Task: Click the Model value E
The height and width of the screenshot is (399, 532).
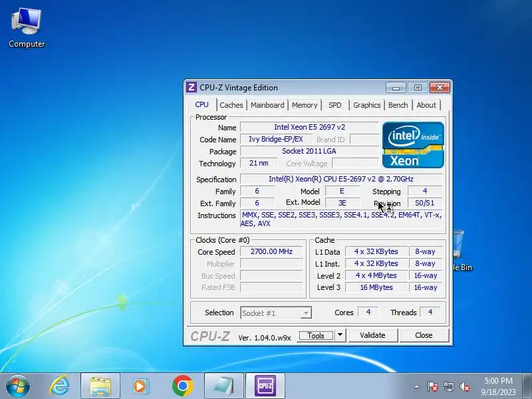Action: pyautogui.click(x=342, y=191)
